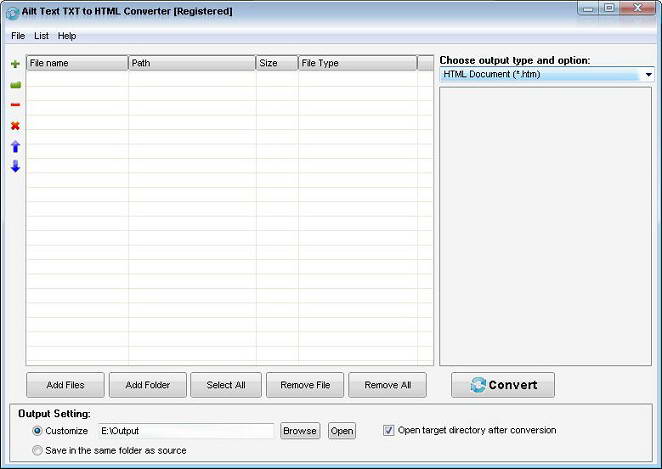Click the green plus add files icon
This screenshot has height=469, width=662.
15,64
